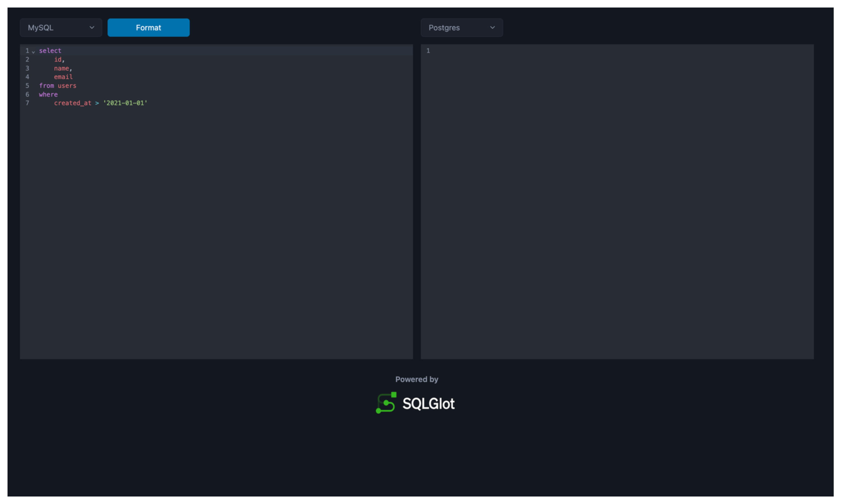Click the created_at column name
This screenshot has height=504, width=841.
[72, 103]
